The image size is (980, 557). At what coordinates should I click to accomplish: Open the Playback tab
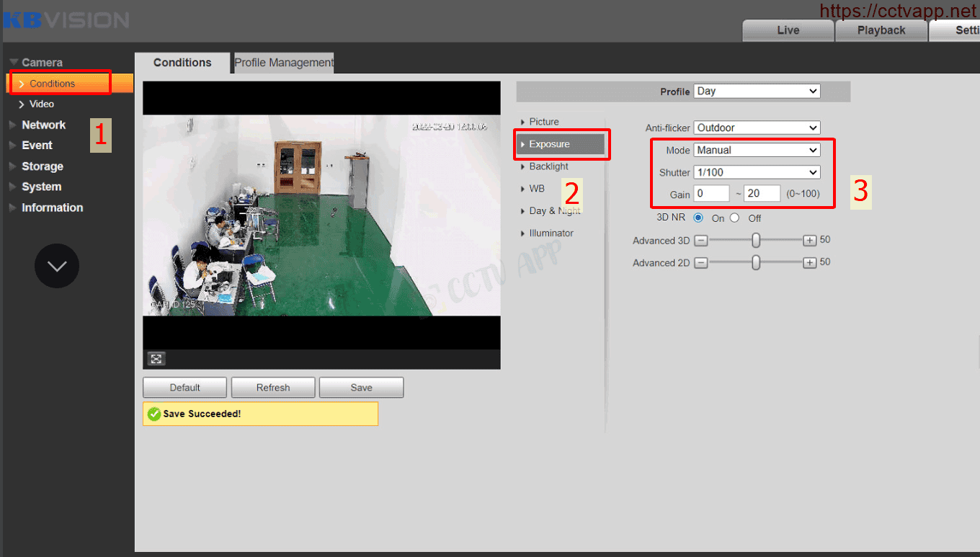point(881,30)
